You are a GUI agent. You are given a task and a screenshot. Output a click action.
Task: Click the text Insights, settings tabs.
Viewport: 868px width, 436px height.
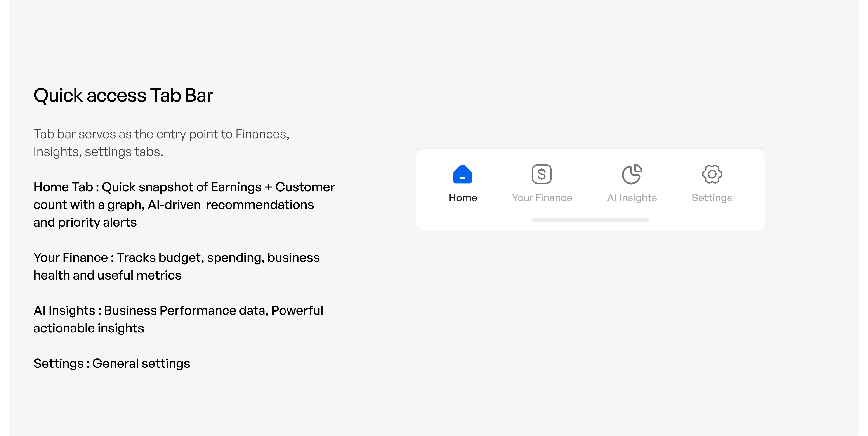[98, 152]
